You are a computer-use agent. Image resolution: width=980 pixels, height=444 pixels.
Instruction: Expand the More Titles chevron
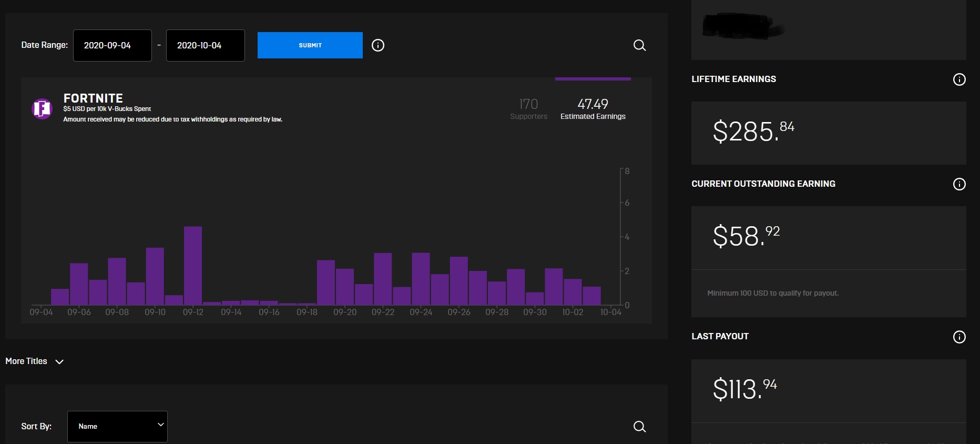59,362
